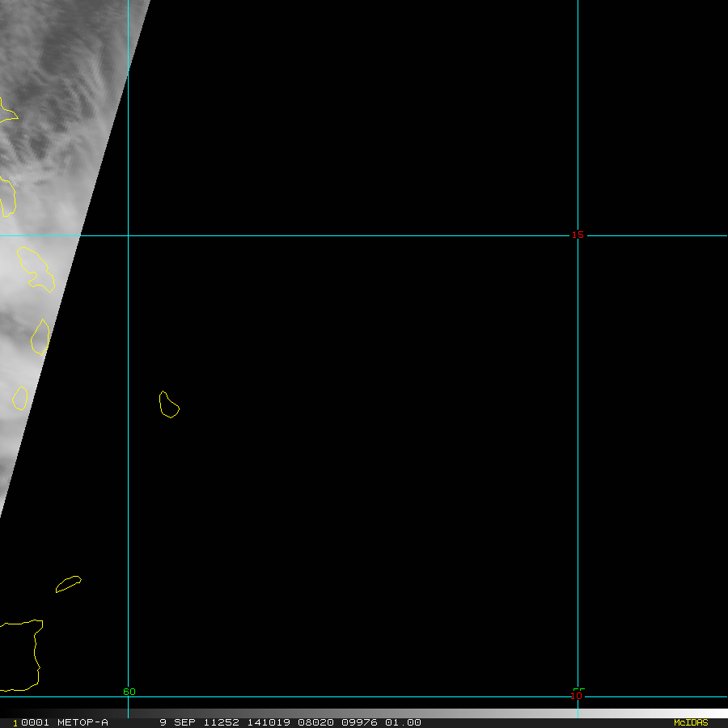
Task: Select the island outline just below the 15 latitude line
Action: coord(36,269)
